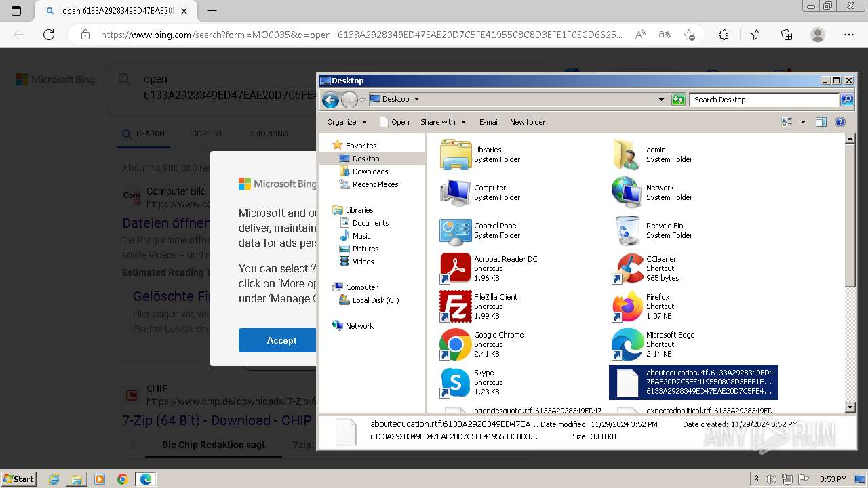868x488 pixels.
Task: Open Edge favorites star list icon
Action: (x=757, y=35)
